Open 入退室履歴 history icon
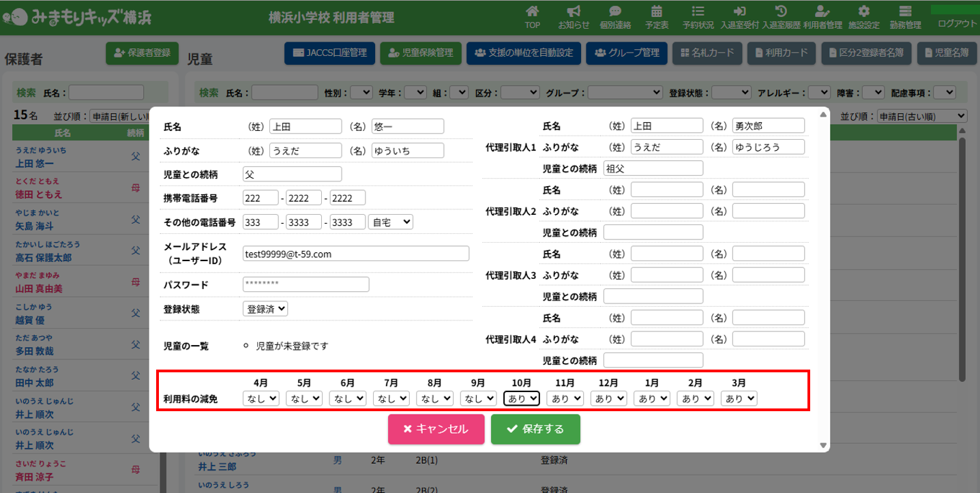Image resolution: width=980 pixels, height=493 pixels. (781, 12)
